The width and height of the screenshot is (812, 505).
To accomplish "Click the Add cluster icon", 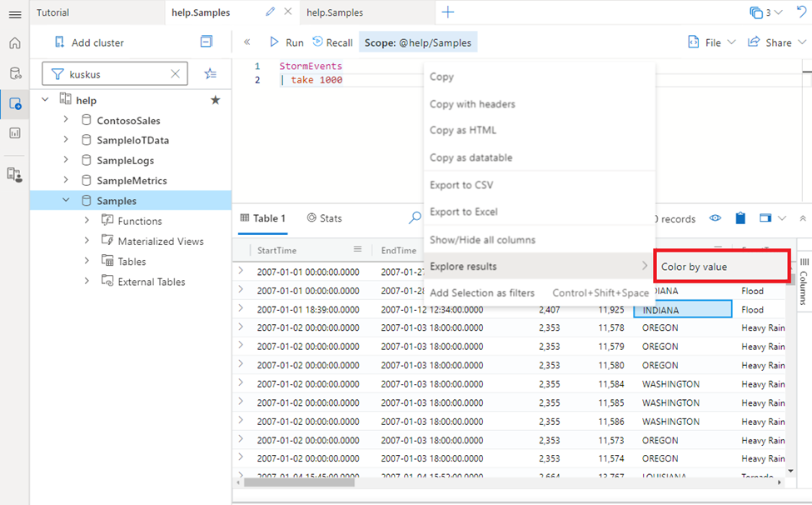I will click(60, 42).
